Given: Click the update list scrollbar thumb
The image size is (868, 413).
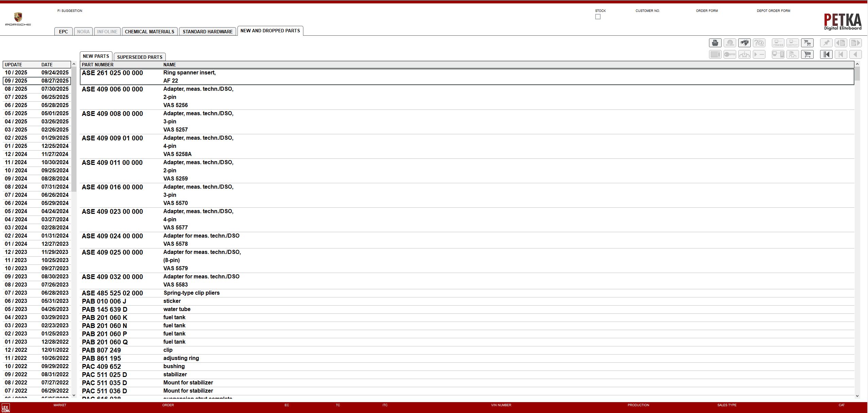Looking at the screenshot, I should pos(74,129).
